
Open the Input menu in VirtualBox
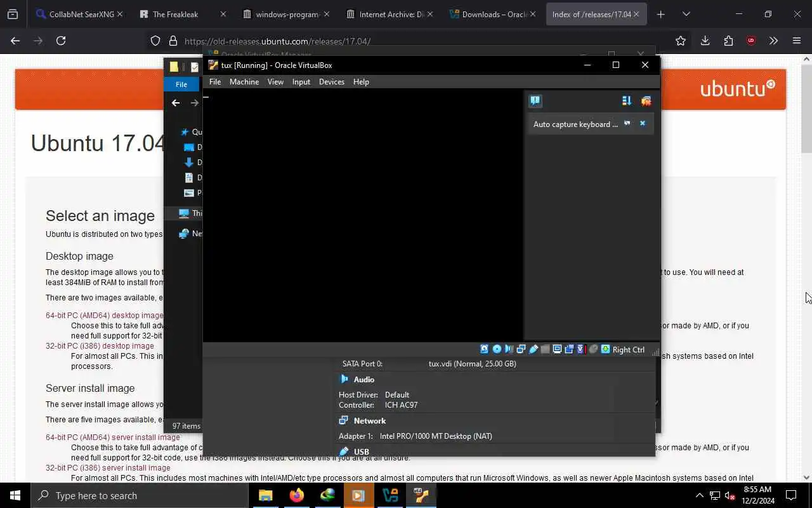(301, 82)
